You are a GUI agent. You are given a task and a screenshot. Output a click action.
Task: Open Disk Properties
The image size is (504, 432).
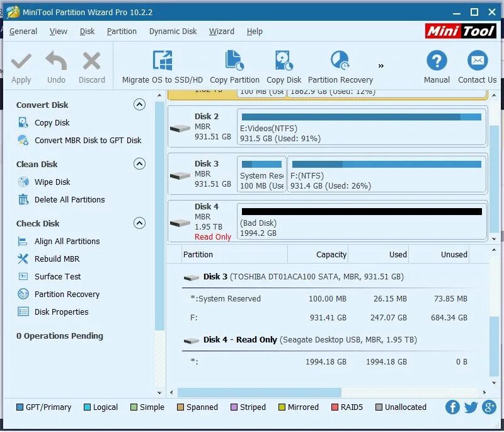[61, 312]
